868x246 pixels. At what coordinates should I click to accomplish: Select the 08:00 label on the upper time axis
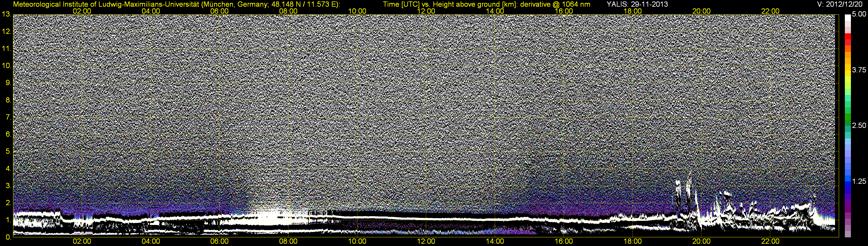288,11
